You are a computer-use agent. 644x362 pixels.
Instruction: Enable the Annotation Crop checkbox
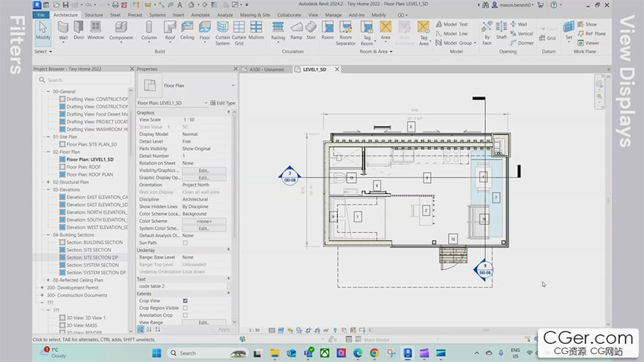(185, 315)
